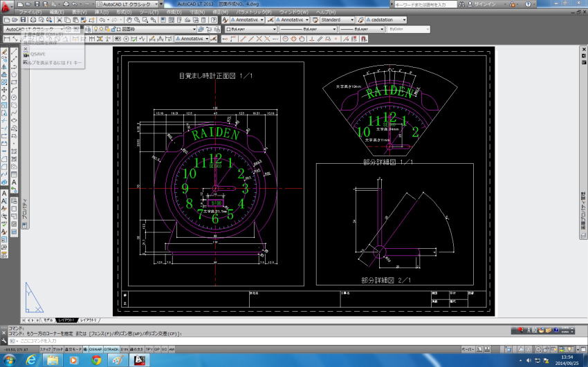Toggle OTRACK in status bar
Viewport: 588px width, 367px height.
pyautogui.click(x=111, y=350)
